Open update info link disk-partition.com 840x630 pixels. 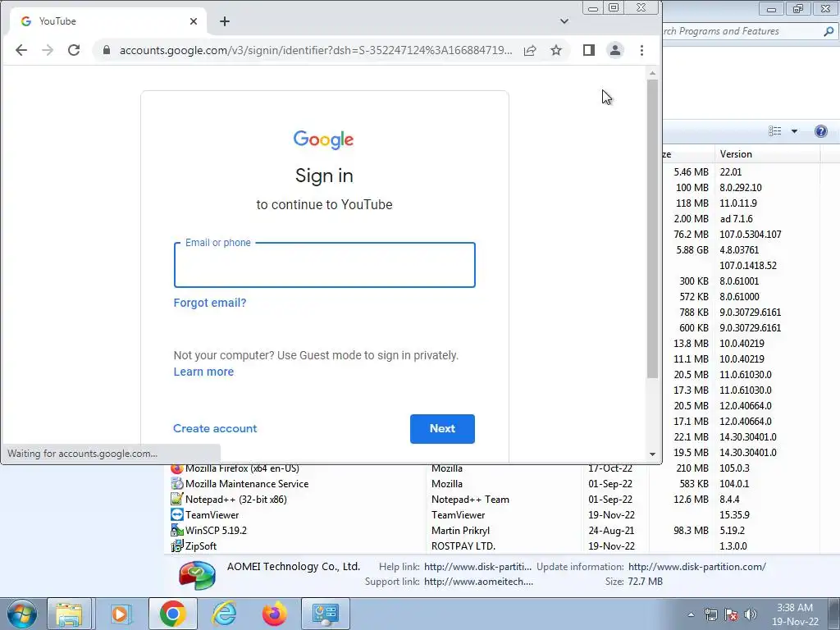pyautogui.click(x=697, y=567)
